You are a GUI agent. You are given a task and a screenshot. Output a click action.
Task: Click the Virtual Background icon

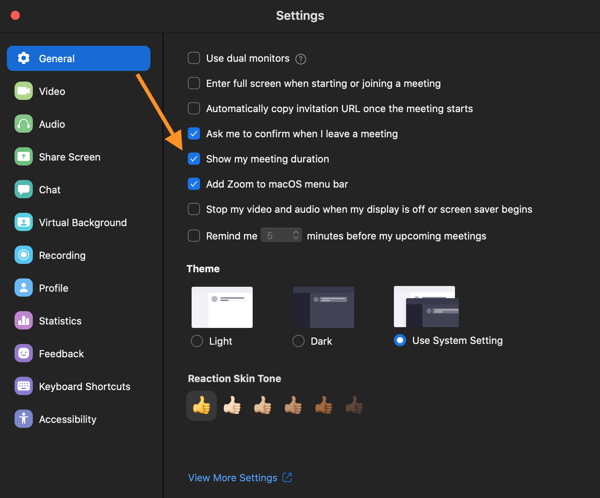tap(24, 222)
